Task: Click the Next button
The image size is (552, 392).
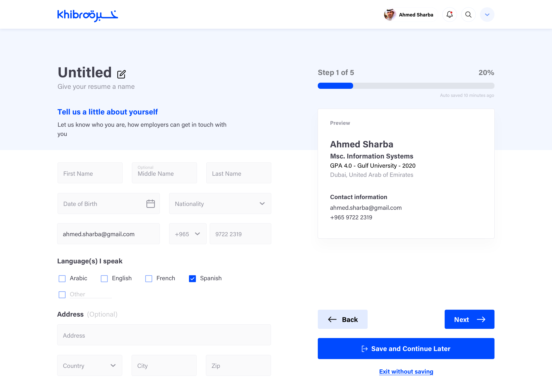Action: [x=469, y=319]
